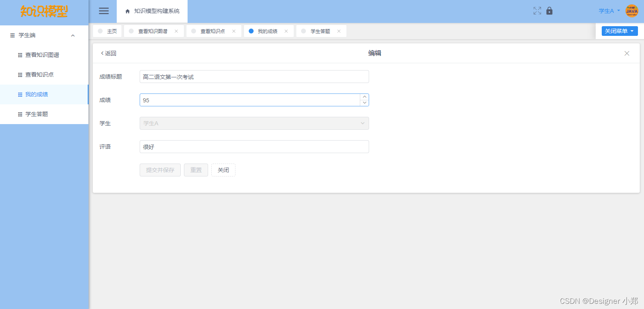Open the 关闭菜单 dropdown
The height and width of the screenshot is (309, 644).
point(620,31)
